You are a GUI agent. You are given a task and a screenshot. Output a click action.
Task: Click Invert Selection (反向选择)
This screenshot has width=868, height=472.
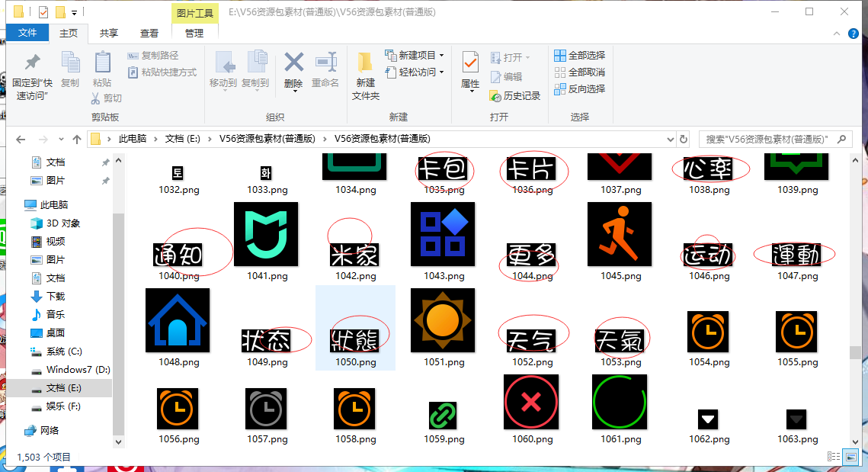pos(580,89)
